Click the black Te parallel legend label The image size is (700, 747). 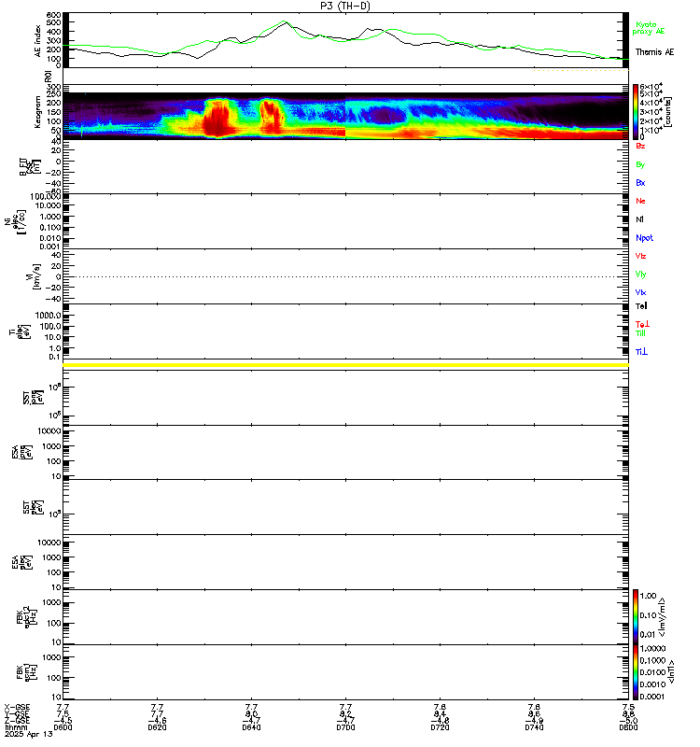point(641,306)
